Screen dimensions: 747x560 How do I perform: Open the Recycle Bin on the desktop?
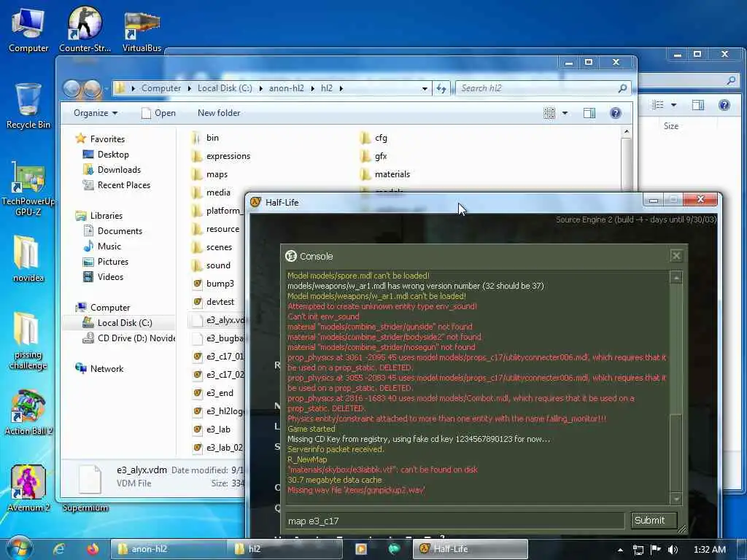28,106
